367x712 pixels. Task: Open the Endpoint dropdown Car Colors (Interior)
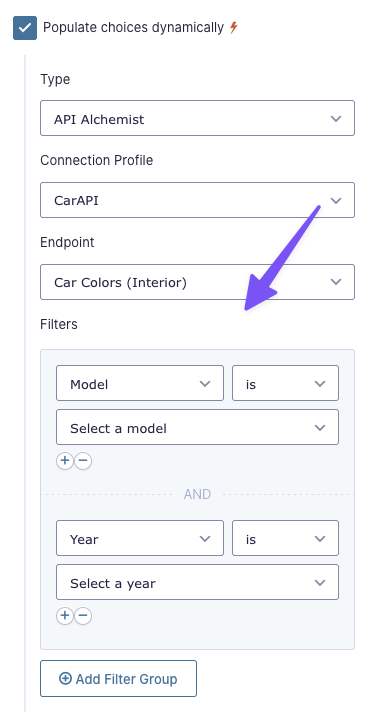tap(197, 282)
